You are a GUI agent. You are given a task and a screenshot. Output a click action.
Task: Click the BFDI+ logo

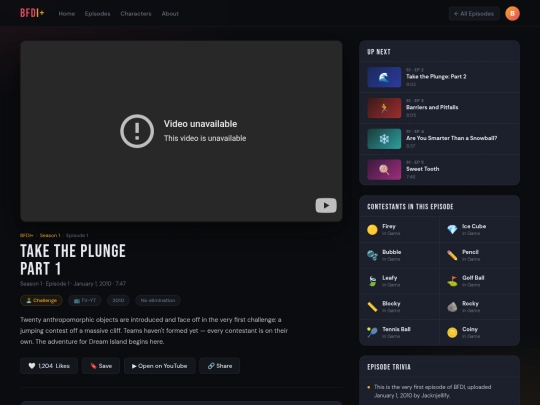point(32,13)
